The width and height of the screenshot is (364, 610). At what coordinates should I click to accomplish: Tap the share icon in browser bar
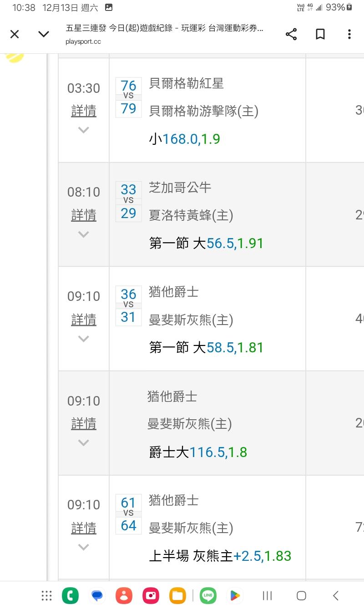point(291,34)
